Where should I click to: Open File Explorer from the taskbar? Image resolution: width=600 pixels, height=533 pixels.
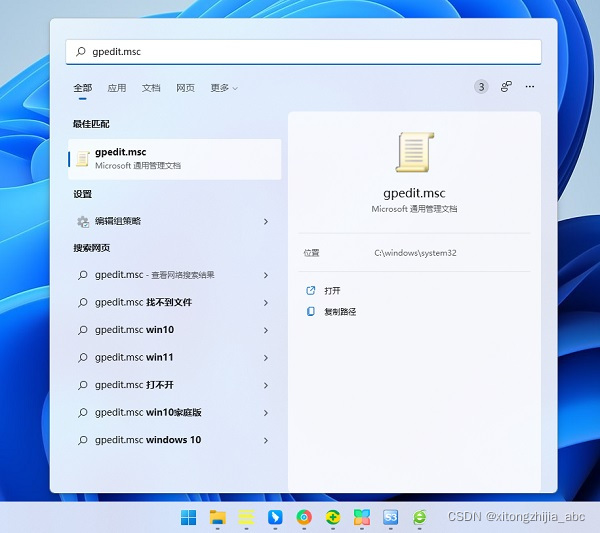(218, 518)
